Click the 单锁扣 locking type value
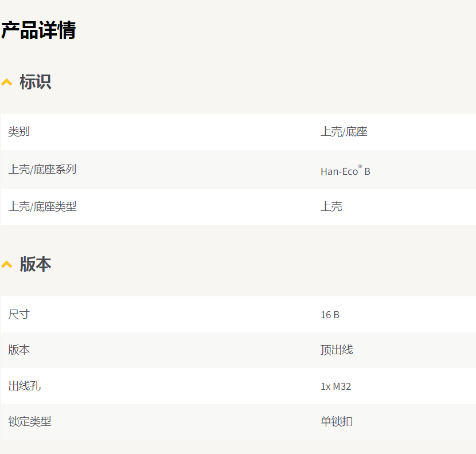 point(337,422)
